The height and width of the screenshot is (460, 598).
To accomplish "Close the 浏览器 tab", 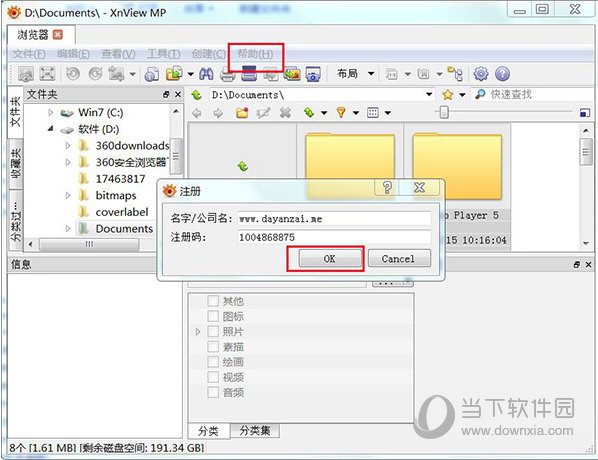I will pos(58,35).
